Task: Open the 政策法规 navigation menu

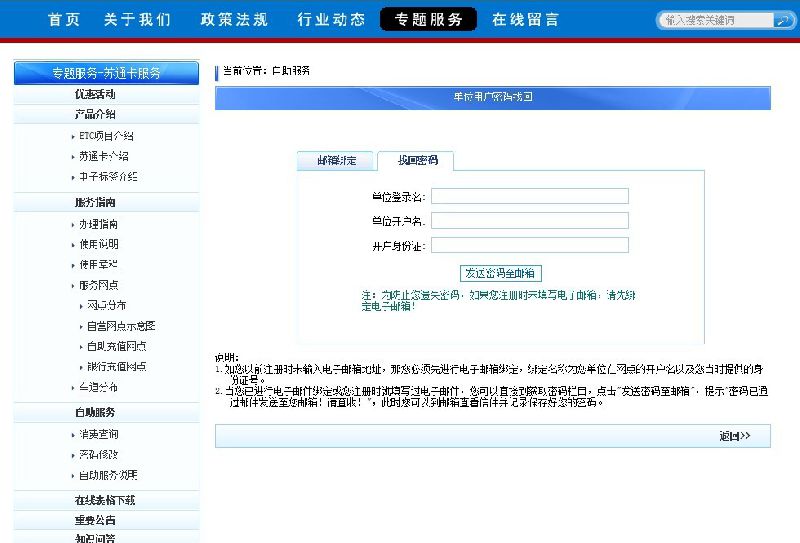Action: [x=234, y=20]
